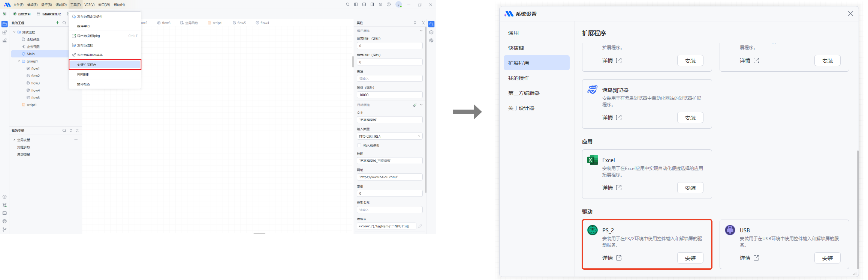Image resolution: width=868 pixels, height=280 pixels.
Task: Expand the 全局变量 variable node
Action: (14, 140)
